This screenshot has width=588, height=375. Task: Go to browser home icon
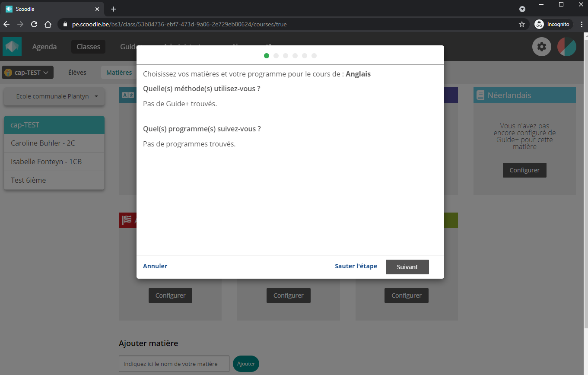pyautogui.click(x=48, y=24)
